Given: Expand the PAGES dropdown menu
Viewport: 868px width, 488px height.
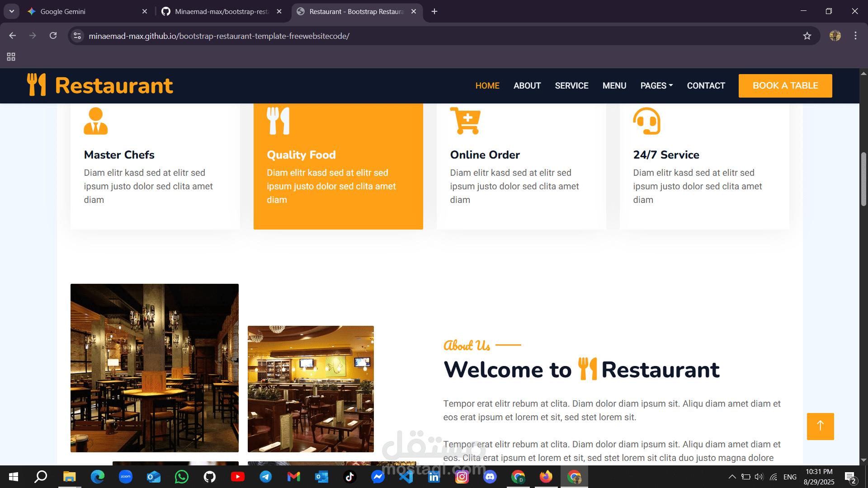Looking at the screenshot, I should (656, 85).
